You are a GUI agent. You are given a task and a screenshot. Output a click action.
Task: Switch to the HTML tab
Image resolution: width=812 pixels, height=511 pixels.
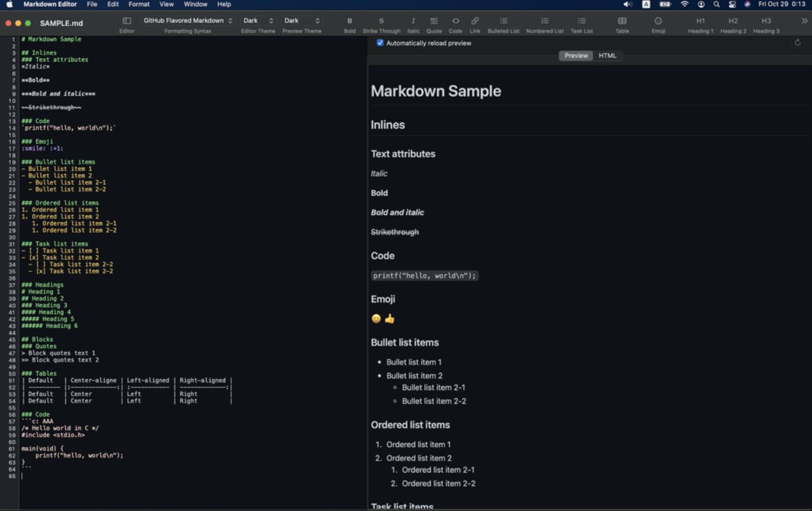pos(607,56)
